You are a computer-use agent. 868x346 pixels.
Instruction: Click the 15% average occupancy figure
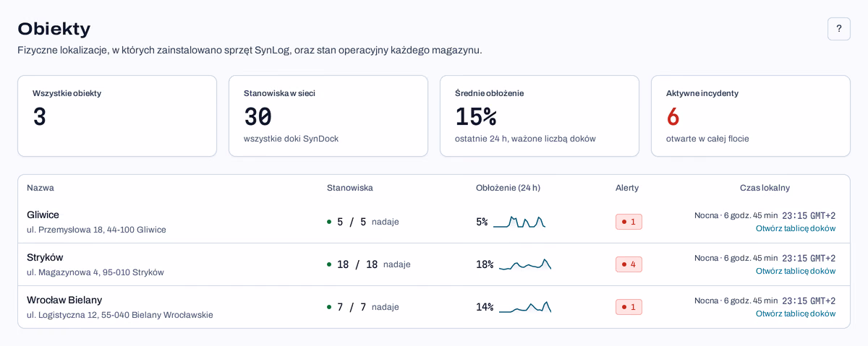click(476, 116)
